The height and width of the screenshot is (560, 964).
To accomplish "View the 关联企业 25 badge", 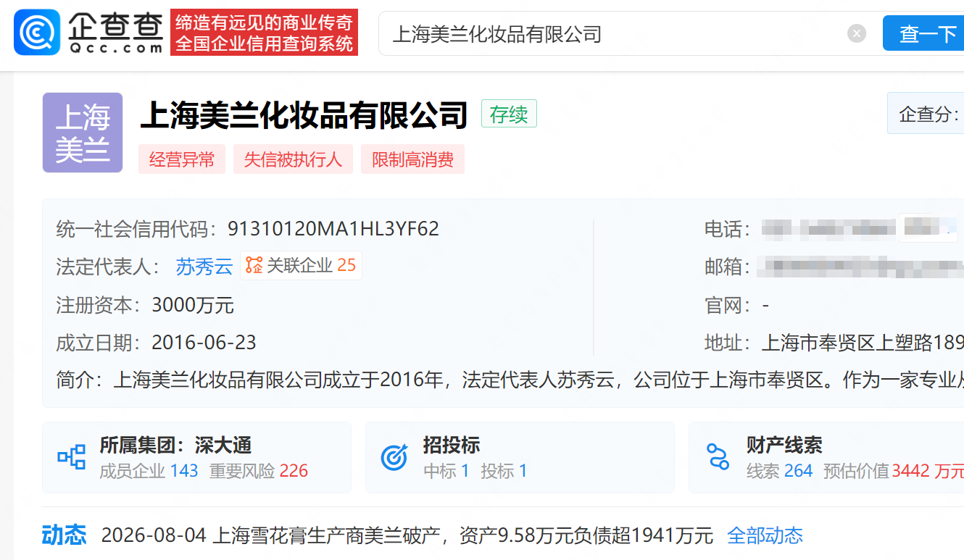I will coord(301,266).
